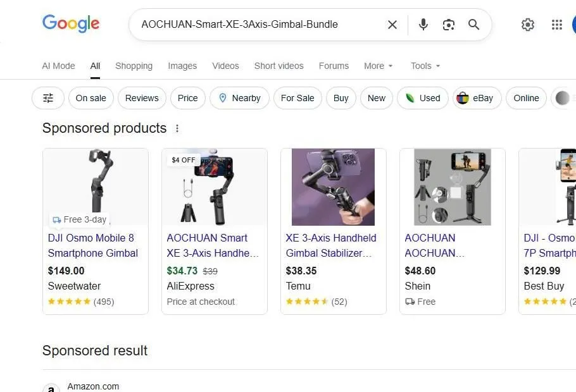Open the AliExpress gimbal product thumbnail
This screenshot has width=576, height=392.
tap(215, 187)
